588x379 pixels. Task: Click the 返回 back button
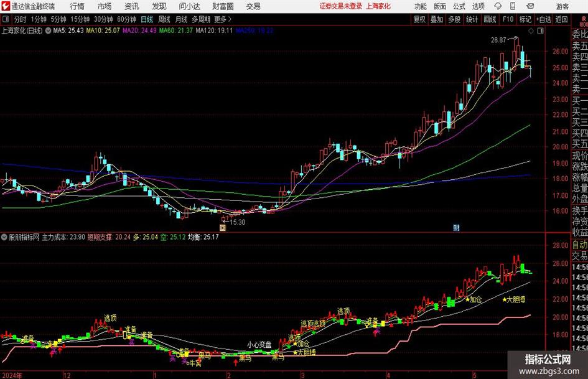coord(561,19)
